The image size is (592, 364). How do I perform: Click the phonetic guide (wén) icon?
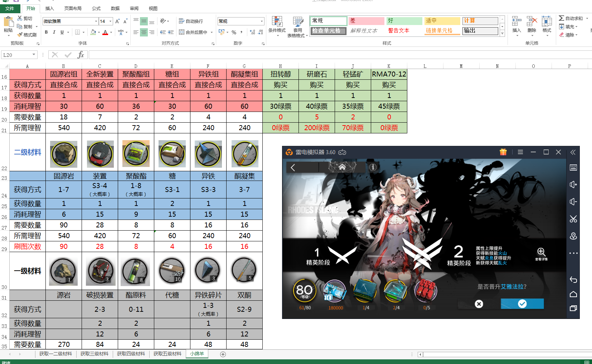click(x=121, y=32)
